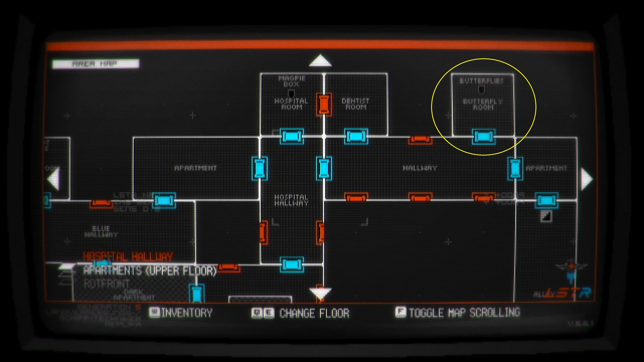
Task: Click the up scroll arrow above the map
Action: tap(320, 61)
